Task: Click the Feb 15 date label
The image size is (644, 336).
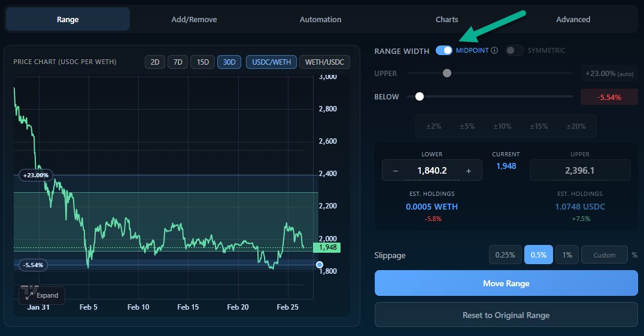Action: tap(188, 307)
